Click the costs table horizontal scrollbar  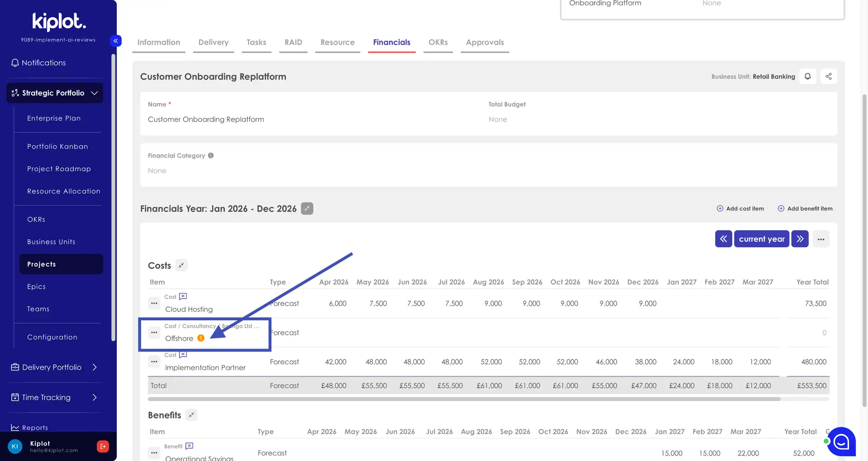pos(464,399)
